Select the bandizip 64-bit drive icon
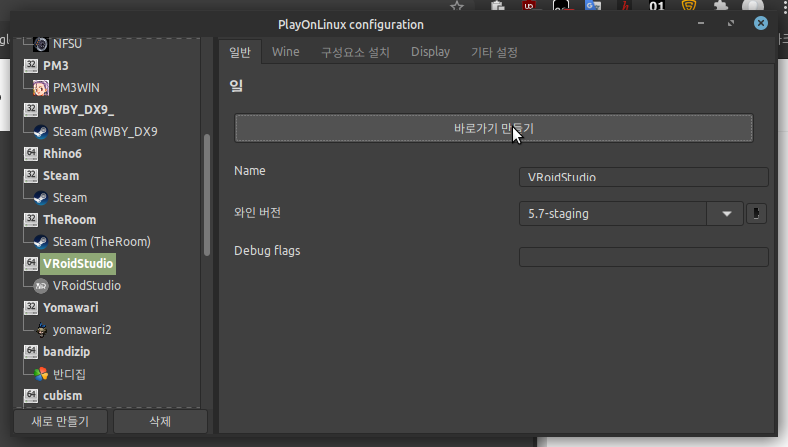The width and height of the screenshot is (788, 447). 31,351
